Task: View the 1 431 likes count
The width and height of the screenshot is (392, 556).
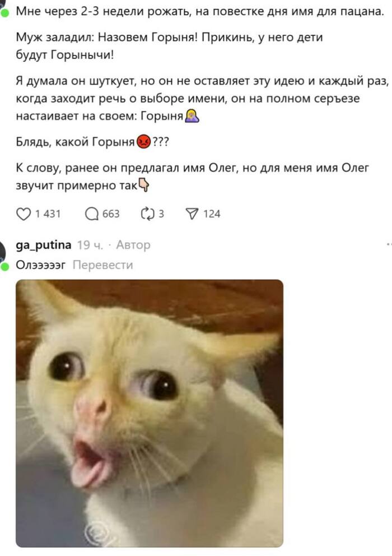Action: [48, 214]
